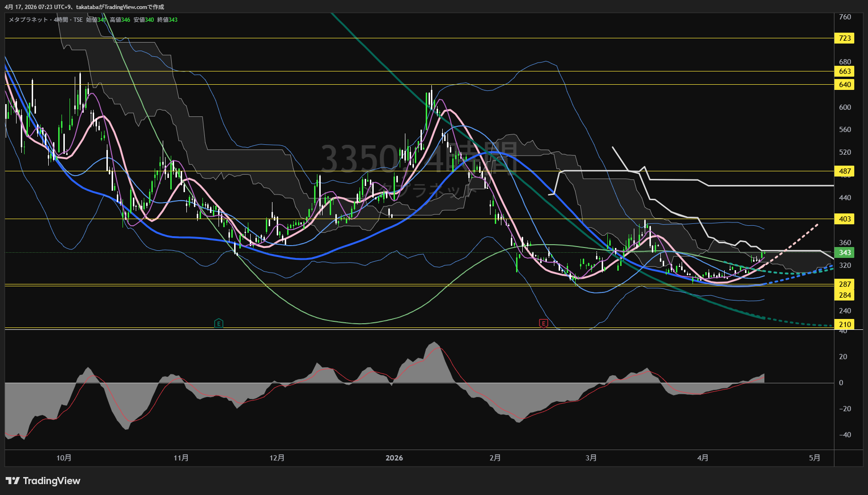Screen dimensions: 868x495
Task: Click the 2026 year marker on time axis
Action: (394, 458)
